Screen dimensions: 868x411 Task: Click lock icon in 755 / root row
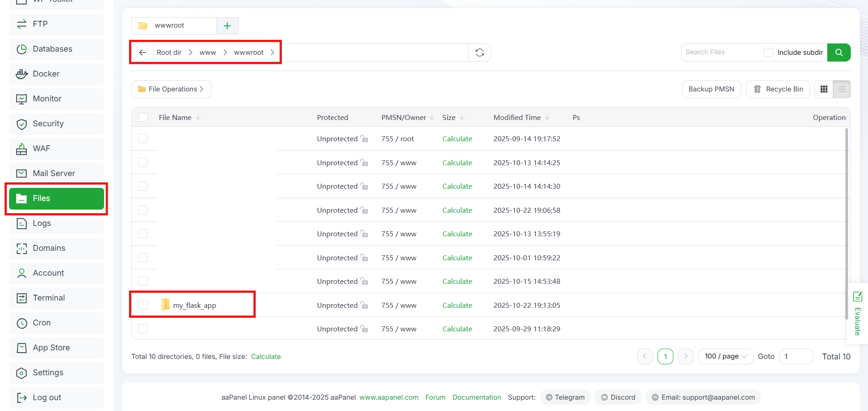364,139
